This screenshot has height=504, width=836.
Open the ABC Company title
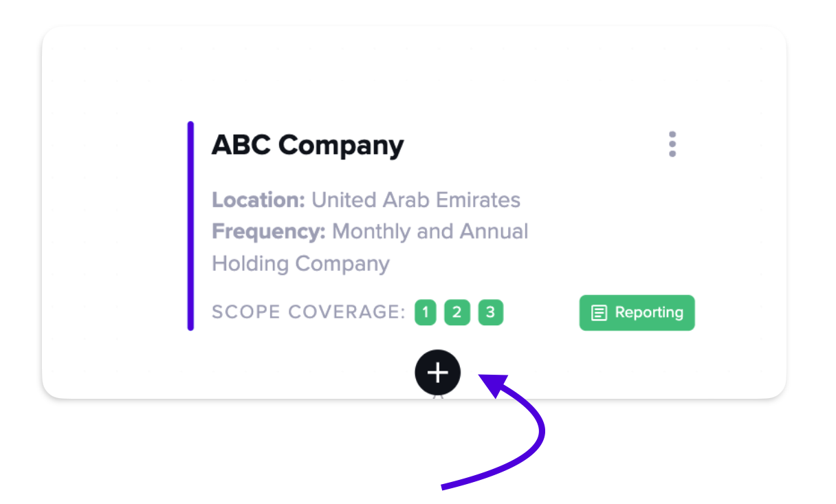pos(308,146)
